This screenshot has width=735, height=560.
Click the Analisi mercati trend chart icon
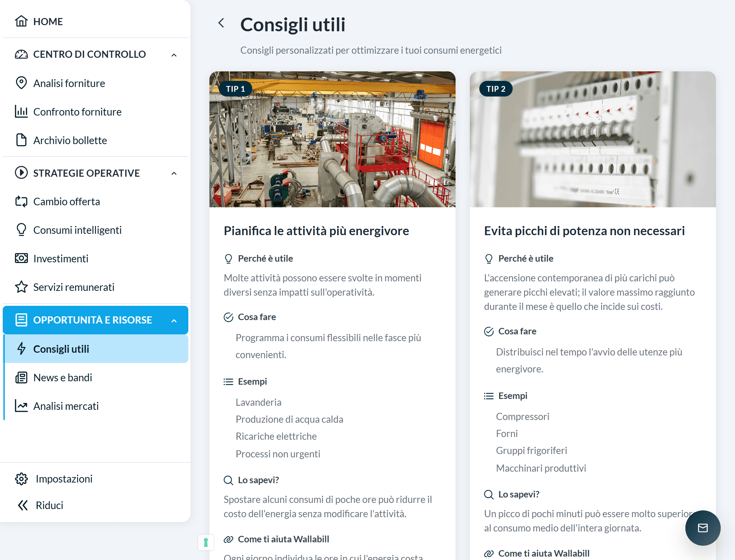pyautogui.click(x=21, y=406)
